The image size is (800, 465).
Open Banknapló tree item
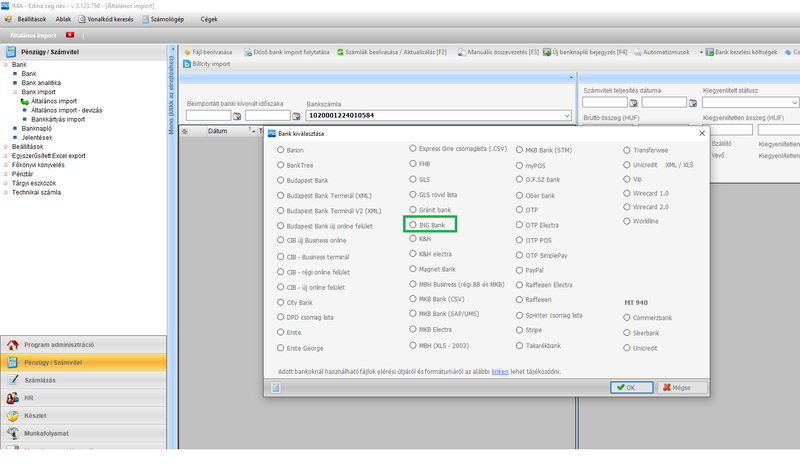(37, 129)
